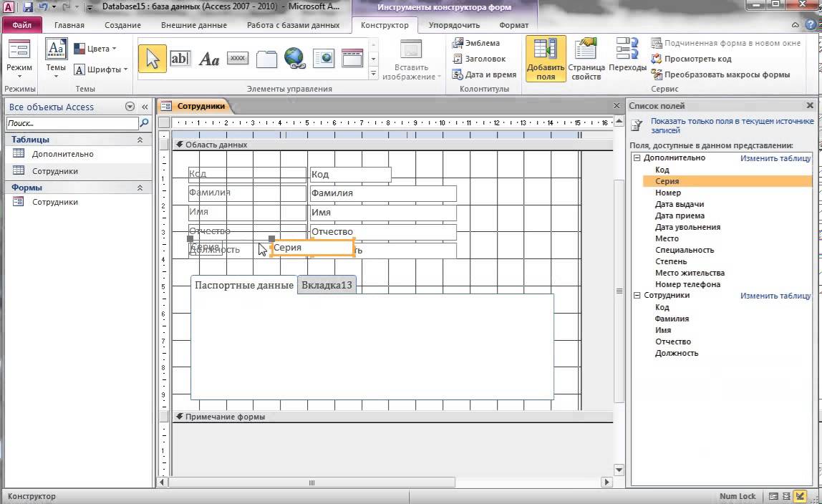Switch to the Внешние данные tab

click(194, 25)
